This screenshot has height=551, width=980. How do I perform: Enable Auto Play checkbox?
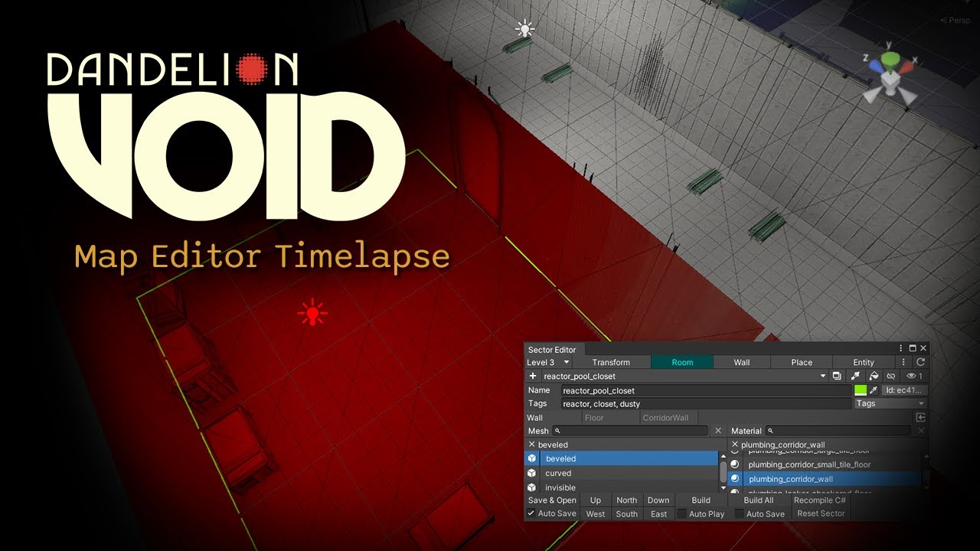pyautogui.click(x=682, y=514)
